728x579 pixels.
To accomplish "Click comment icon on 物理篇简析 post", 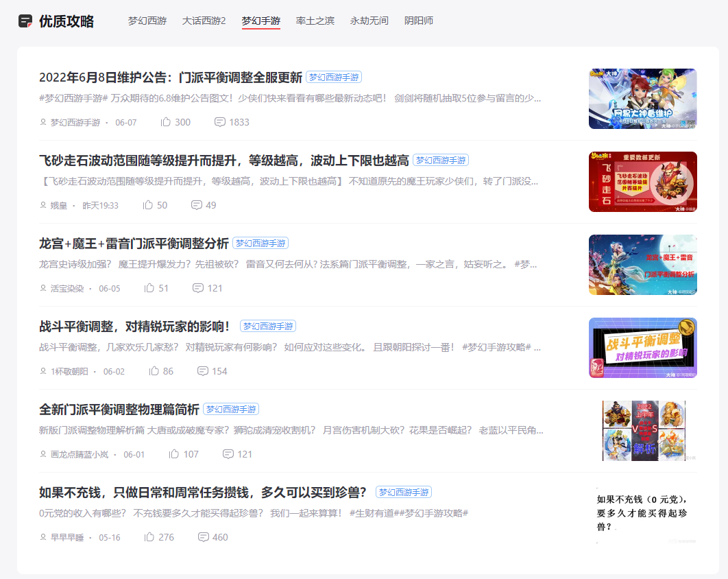I will coord(228,454).
